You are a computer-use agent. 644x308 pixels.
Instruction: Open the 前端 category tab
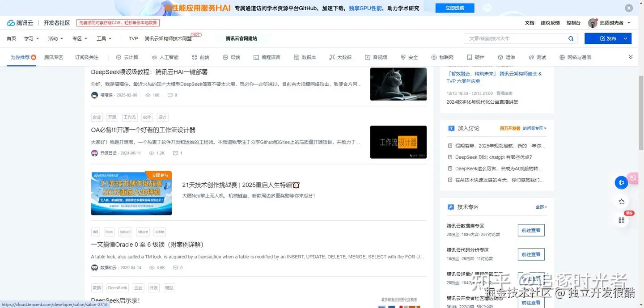(x=200, y=57)
